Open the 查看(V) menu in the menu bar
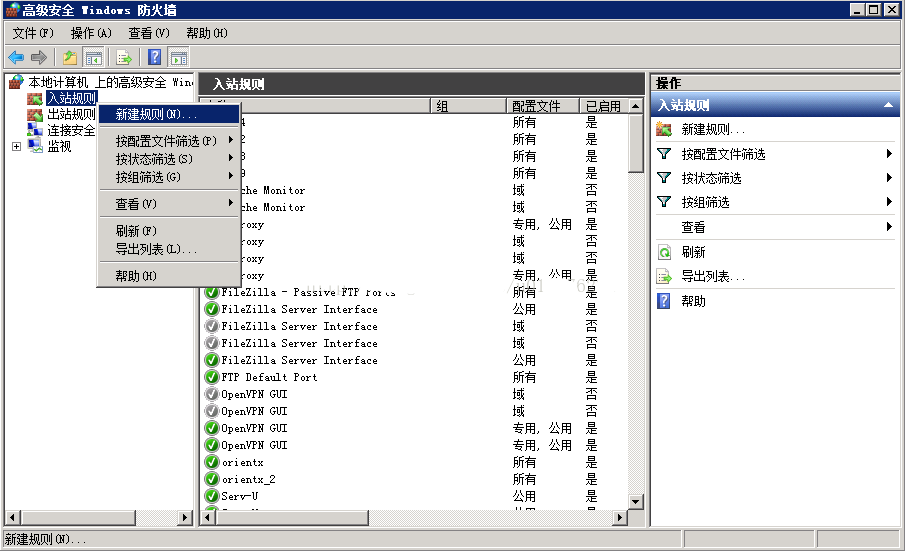Image resolution: width=905 pixels, height=551 pixels. click(x=148, y=33)
